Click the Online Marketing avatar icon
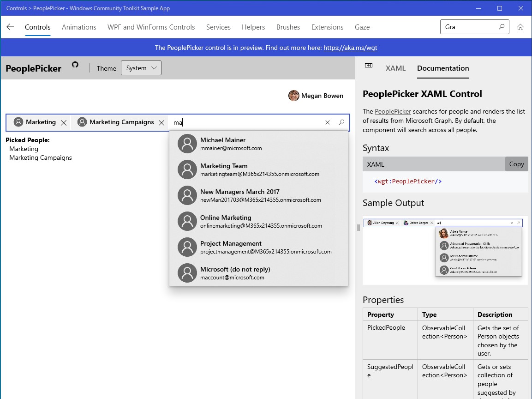The width and height of the screenshot is (532, 399). pyautogui.click(x=187, y=221)
